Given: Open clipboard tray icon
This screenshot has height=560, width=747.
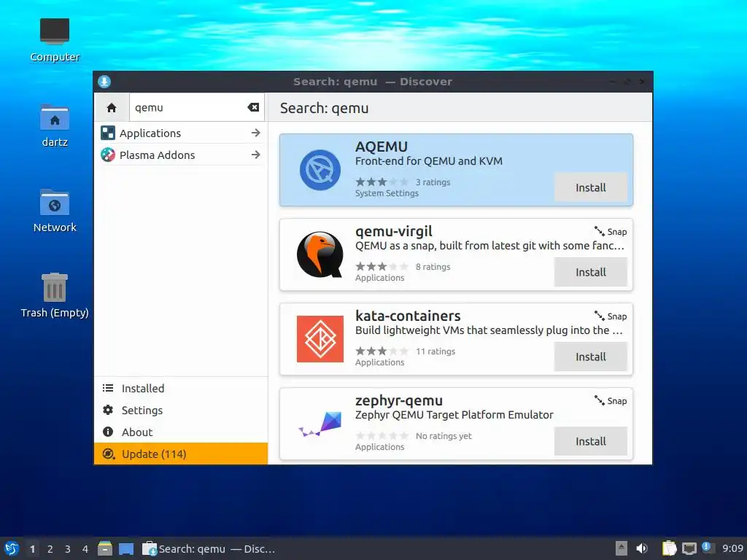Looking at the screenshot, I should click(x=670, y=548).
